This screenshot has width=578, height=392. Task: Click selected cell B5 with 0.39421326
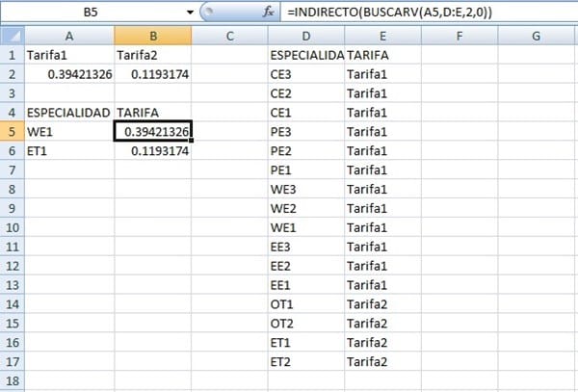tap(153, 132)
